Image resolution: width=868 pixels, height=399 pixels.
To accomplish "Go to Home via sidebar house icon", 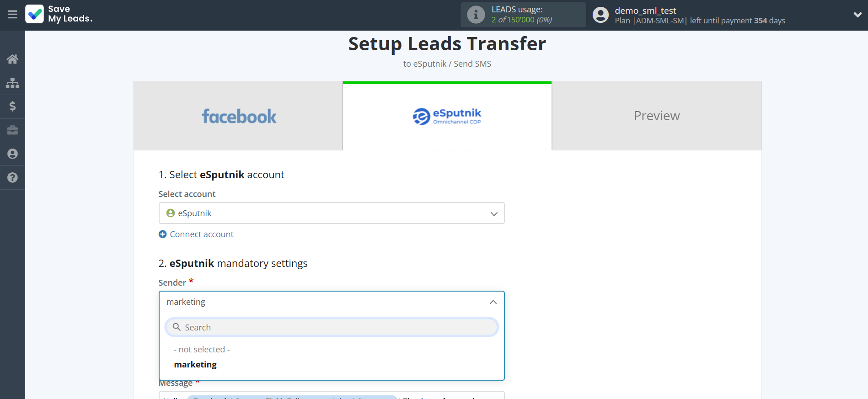I will tap(12, 59).
